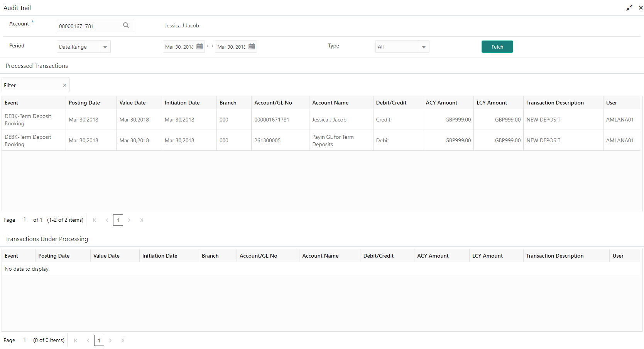Open the start date calendar picker

pyautogui.click(x=199, y=46)
